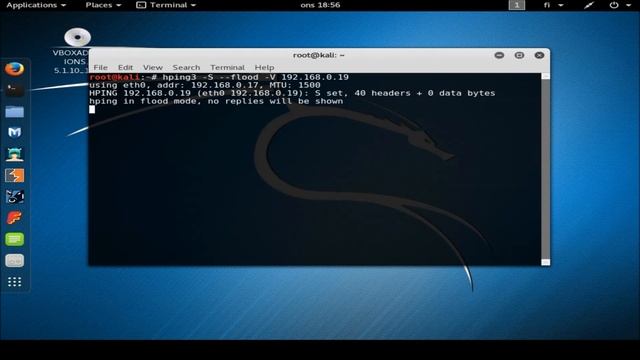Click the network icon in top bar
This screenshot has height=360, width=640.
point(589,5)
